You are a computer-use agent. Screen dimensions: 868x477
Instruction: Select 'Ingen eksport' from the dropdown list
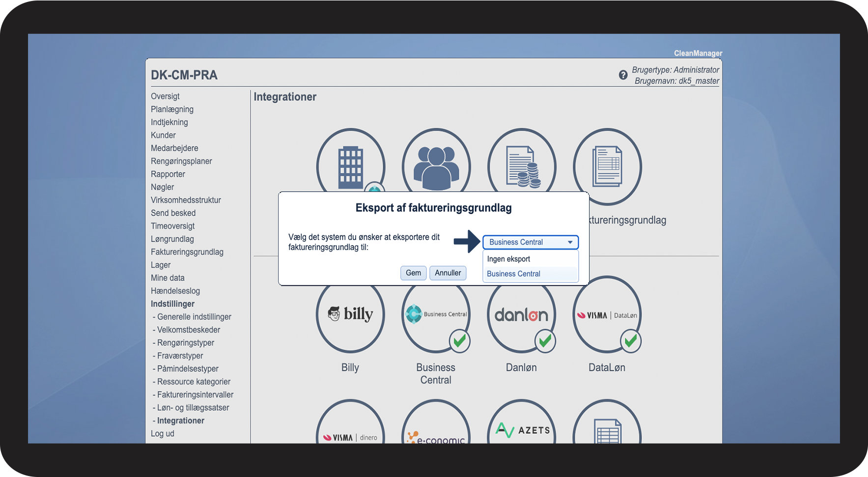tap(531, 259)
